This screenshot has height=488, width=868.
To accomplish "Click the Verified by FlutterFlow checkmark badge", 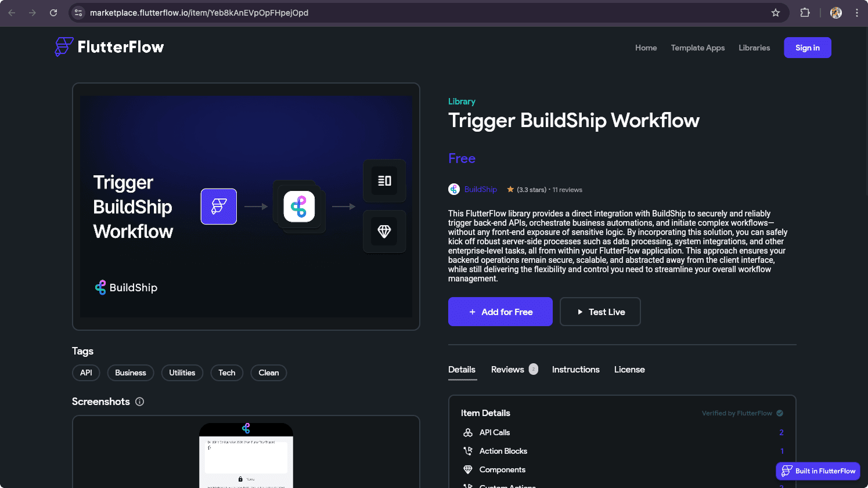I will (x=780, y=413).
